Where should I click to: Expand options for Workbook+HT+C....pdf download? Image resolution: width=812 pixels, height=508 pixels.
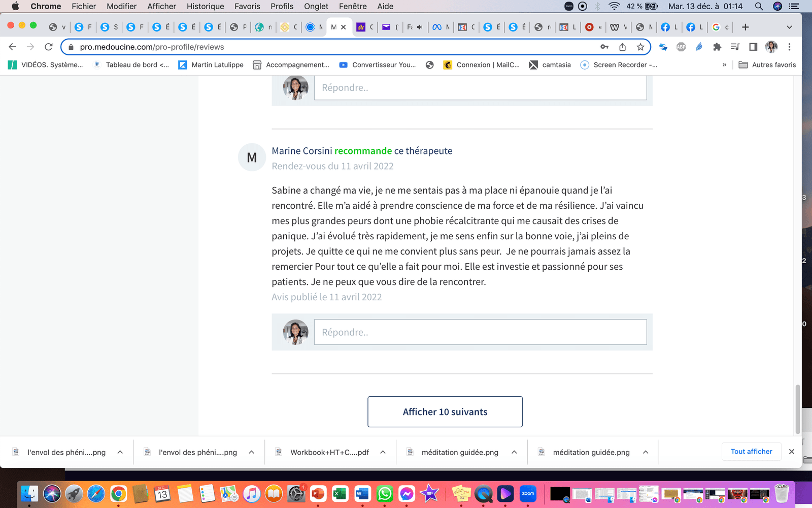coord(383,452)
